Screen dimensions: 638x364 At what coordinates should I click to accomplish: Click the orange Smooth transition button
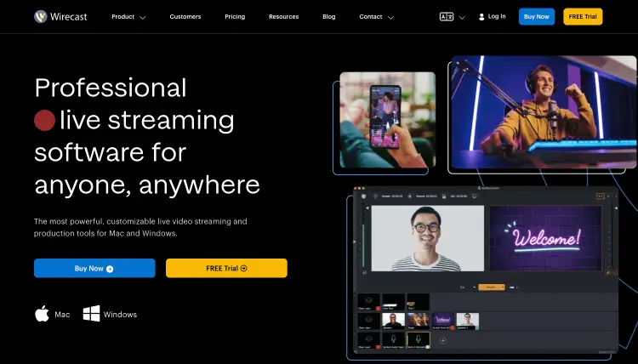(x=490, y=287)
